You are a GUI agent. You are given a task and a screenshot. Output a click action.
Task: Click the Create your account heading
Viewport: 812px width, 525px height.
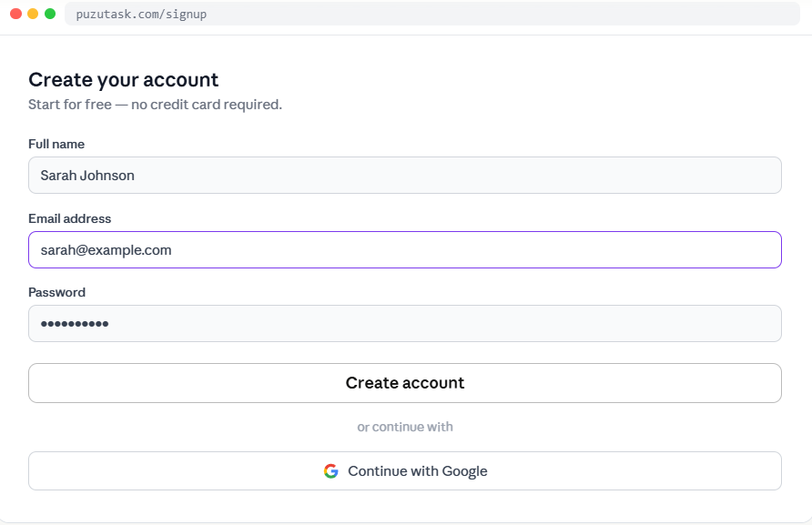coord(123,79)
